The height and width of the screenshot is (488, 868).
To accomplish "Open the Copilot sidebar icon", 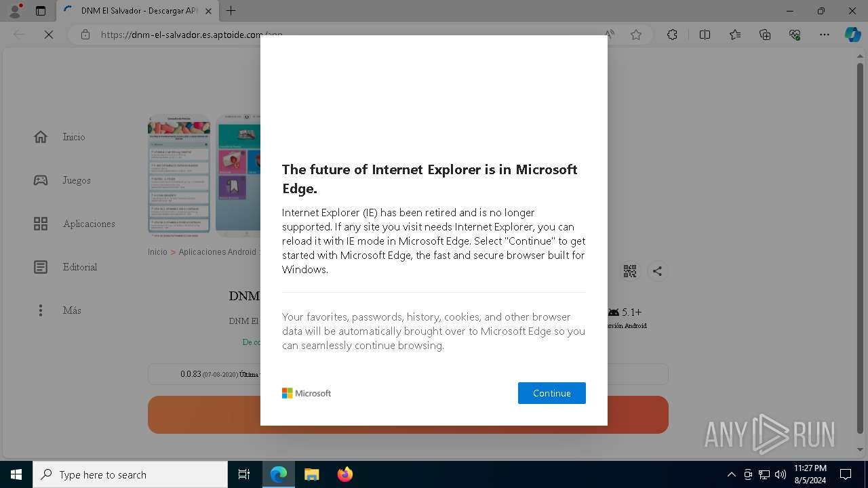I will [852, 35].
